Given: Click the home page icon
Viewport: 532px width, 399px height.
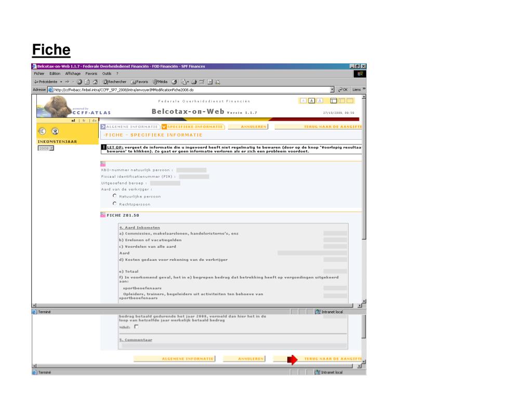Looking at the screenshot, I should tap(95, 82).
